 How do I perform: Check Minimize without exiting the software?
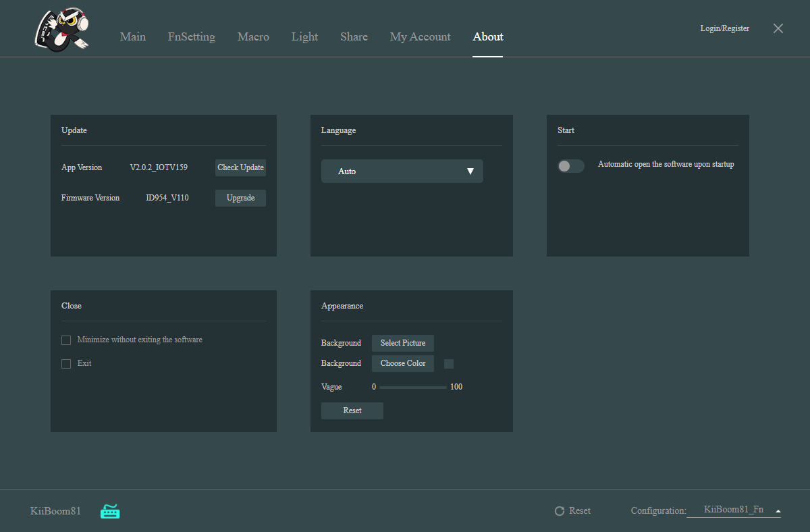[x=66, y=340]
